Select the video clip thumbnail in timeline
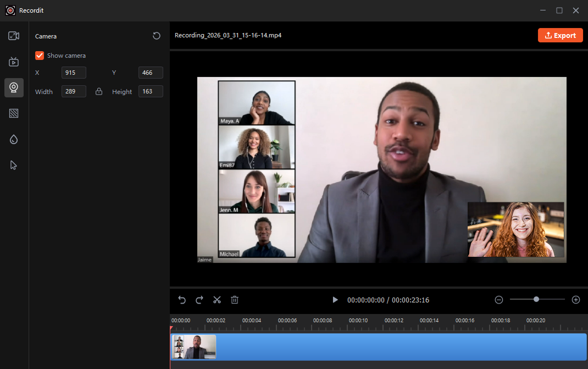Image resolution: width=588 pixels, height=369 pixels. point(195,347)
